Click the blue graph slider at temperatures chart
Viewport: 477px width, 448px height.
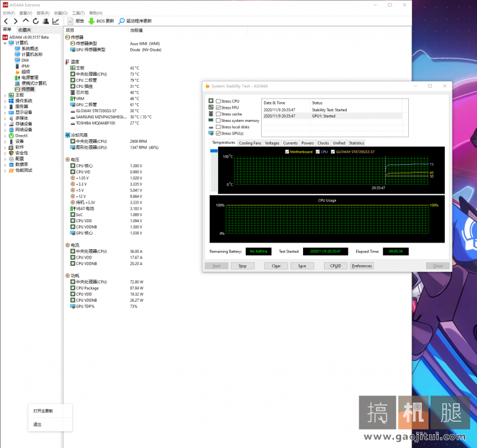tap(214, 151)
